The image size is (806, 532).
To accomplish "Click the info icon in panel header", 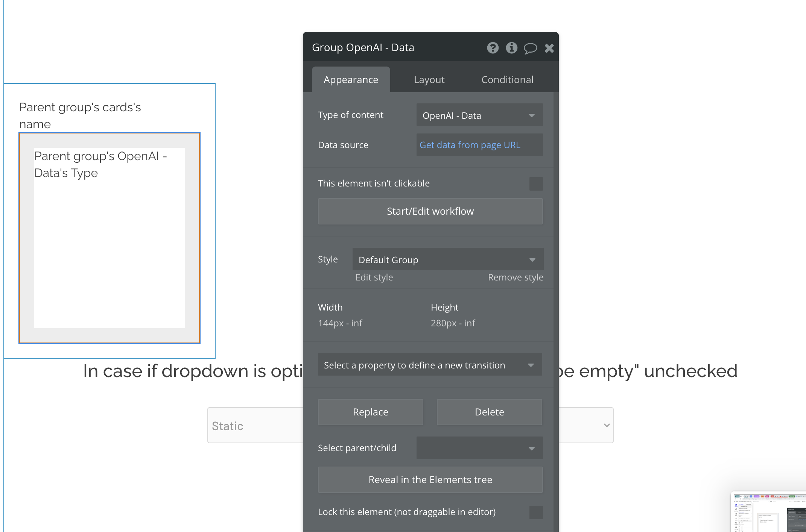I will (511, 48).
